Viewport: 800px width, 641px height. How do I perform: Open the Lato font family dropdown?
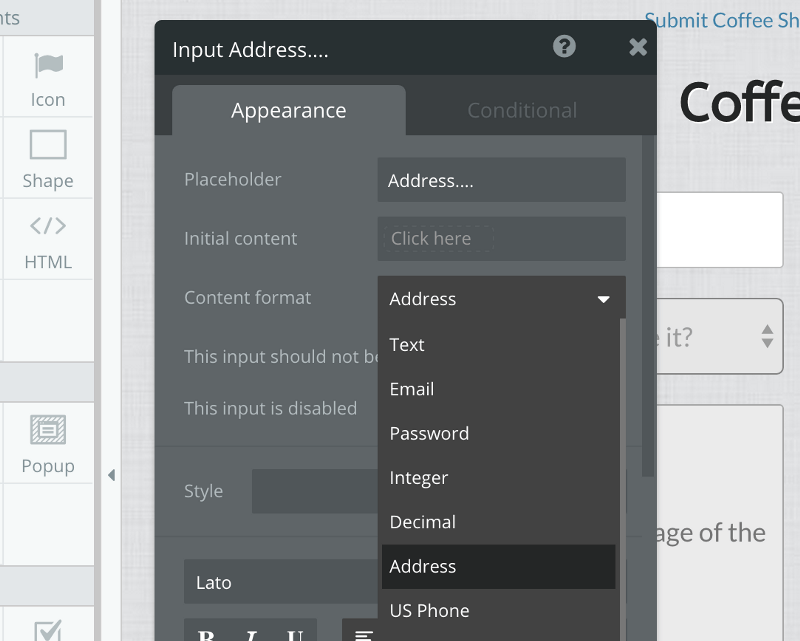coord(280,582)
